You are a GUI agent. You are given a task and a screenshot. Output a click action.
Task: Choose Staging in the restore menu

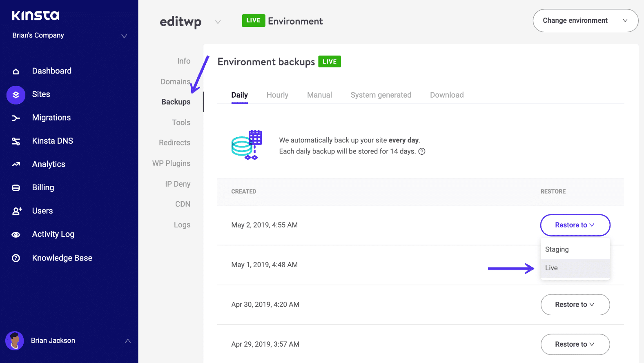(557, 249)
